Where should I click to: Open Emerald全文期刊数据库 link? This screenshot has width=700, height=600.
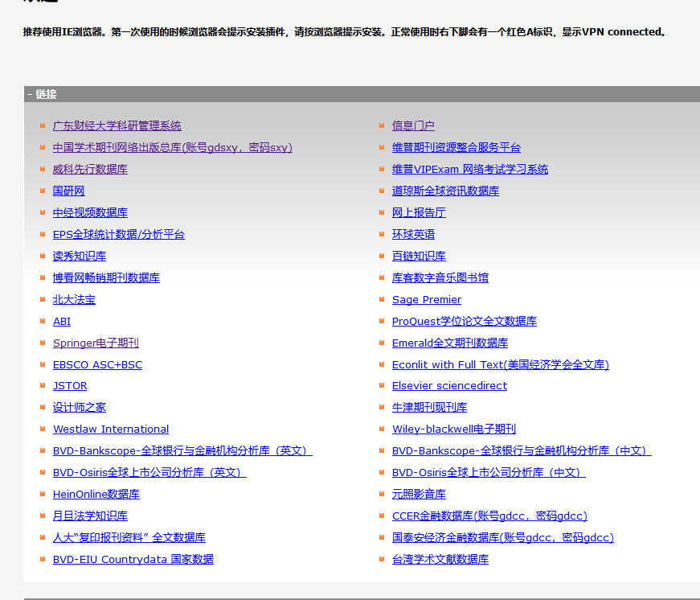(450, 343)
